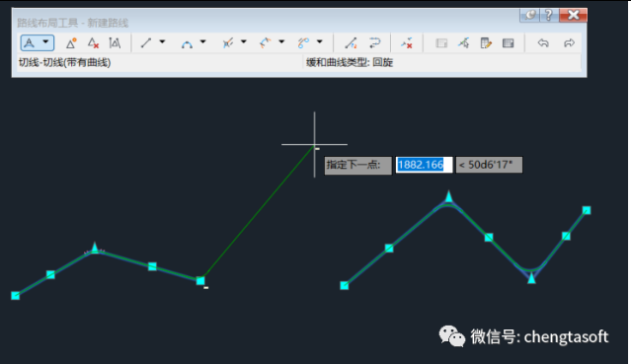
Task: Click the distance input field showing 1882.166
Action: [x=424, y=165]
